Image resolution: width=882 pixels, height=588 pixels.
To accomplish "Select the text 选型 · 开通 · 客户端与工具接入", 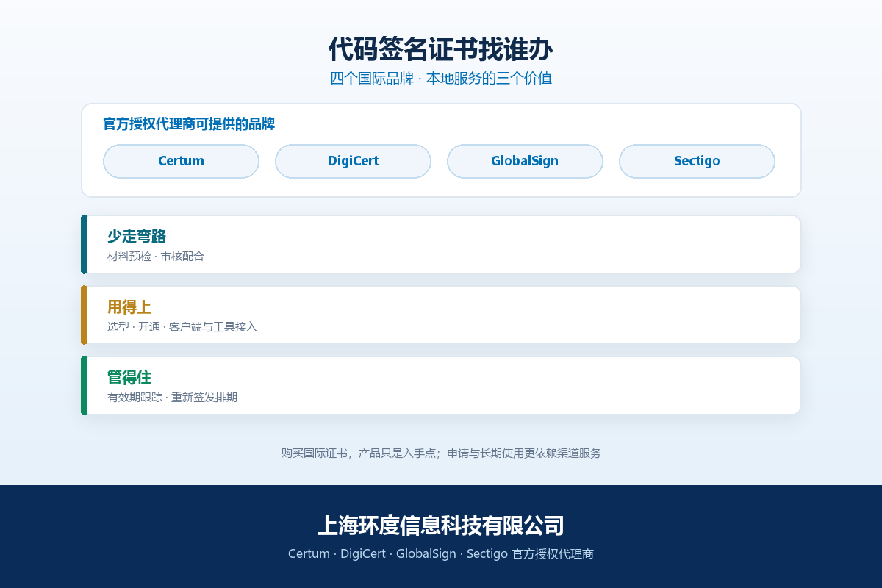I will coord(182,327).
